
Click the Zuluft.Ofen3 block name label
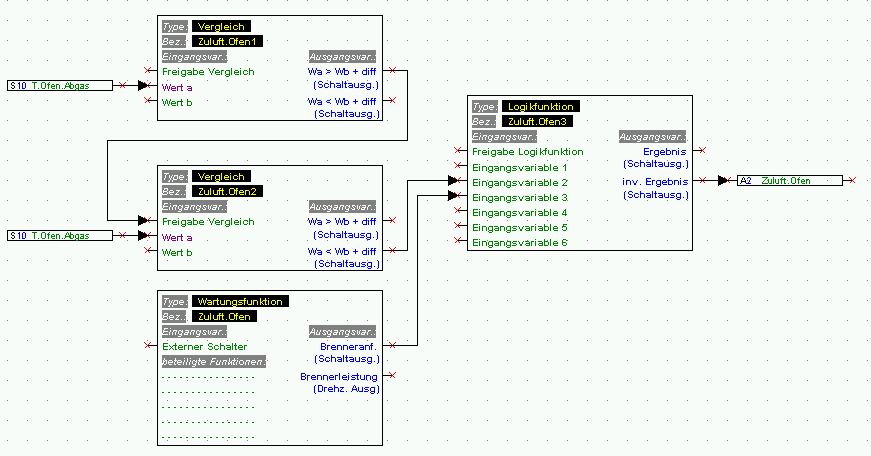pyautogui.click(x=537, y=122)
